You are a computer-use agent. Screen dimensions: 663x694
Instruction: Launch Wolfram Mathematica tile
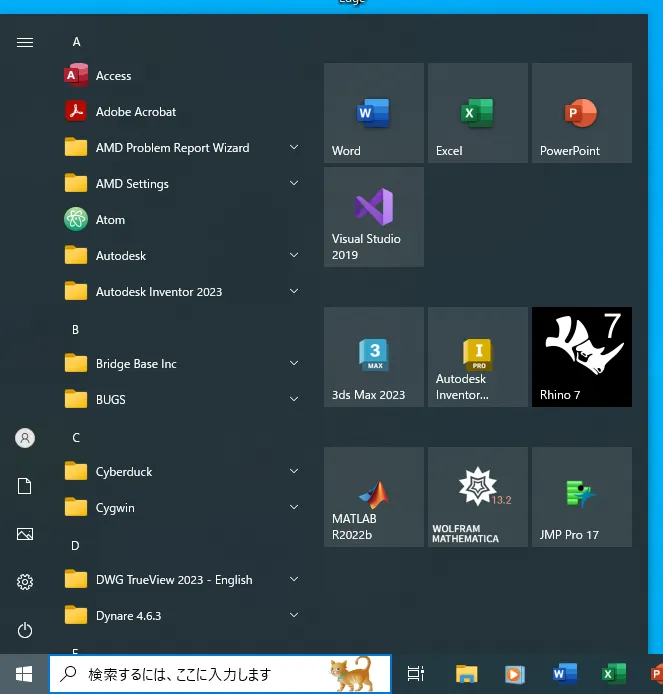point(477,497)
